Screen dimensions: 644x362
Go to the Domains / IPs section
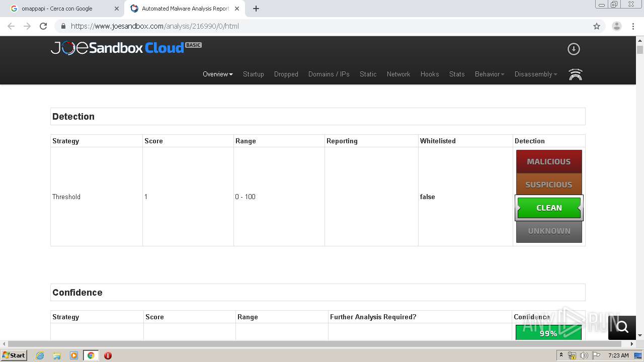[x=329, y=74]
